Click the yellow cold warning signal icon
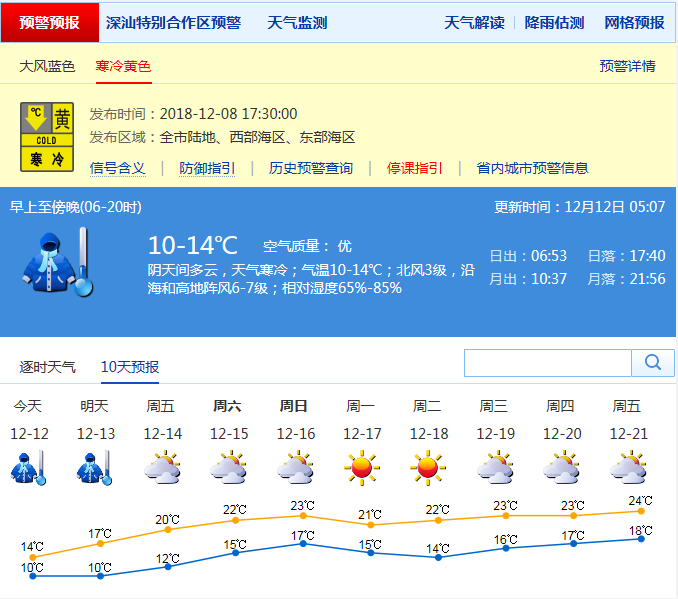The image size is (678, 599). pyautogui.click(x=47, y=137)
